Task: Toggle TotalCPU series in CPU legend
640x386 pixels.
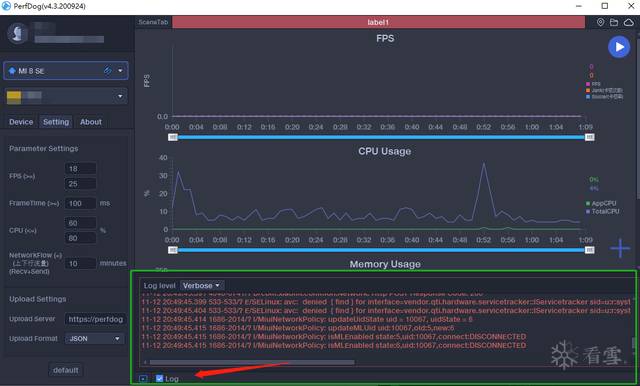Action: (603, 211)
